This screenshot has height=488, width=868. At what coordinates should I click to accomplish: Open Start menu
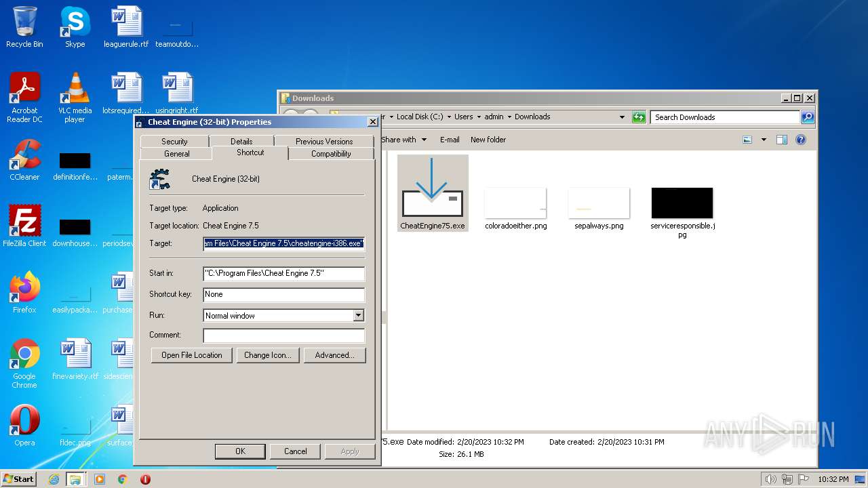point(19,479)
